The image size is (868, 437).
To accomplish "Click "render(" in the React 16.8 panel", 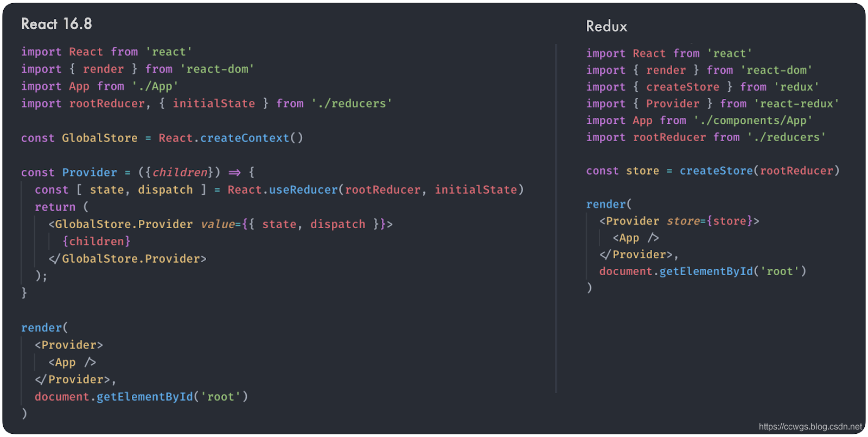I will (44, 327).
